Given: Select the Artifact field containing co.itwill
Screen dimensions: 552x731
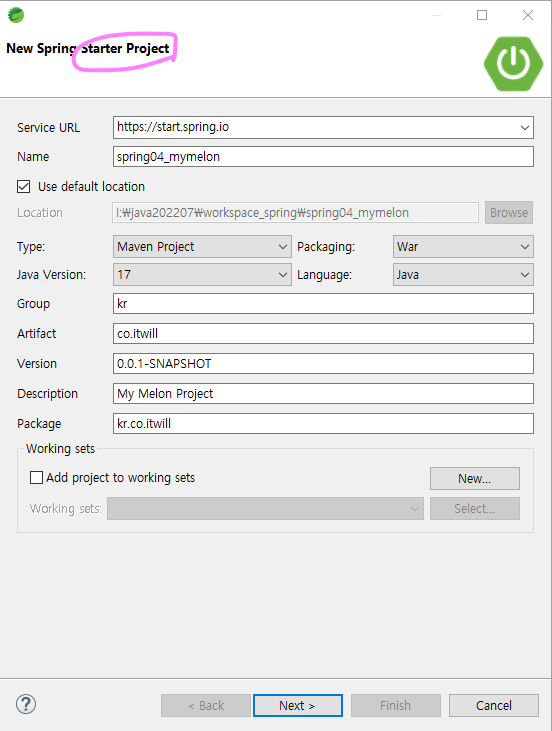Looking at the screenshot, I should click(323, 334).
